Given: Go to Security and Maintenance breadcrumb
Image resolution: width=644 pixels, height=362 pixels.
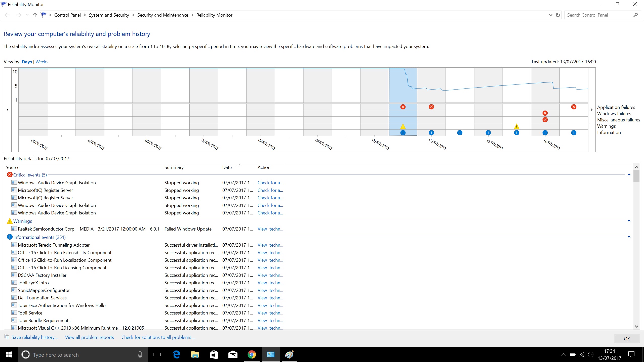Looking at the screenshot, I should (163, 15).
